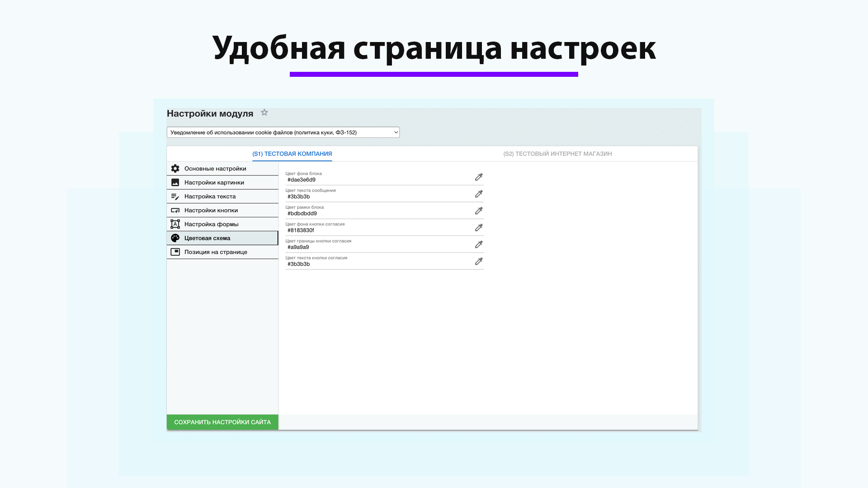This screenshot has width=868, height=488.
Task: Open eyedropper for Цвет текста сообщения
Action: 478,194
